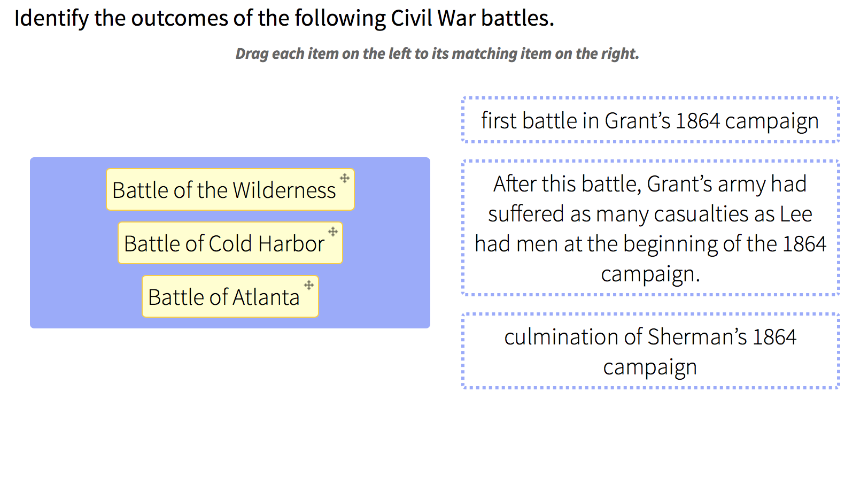Click the 'first battle in Grant's 1864 campaign' drop zone
The image size is (868, 491).
[x=650, y=120]
